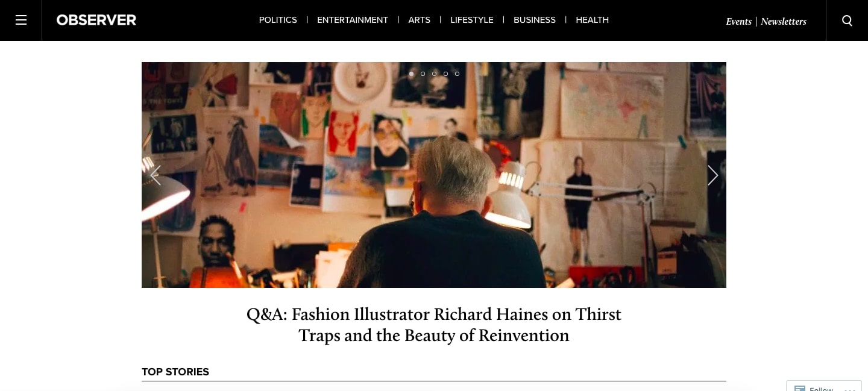Viewport: 868px width, 391px height.
Task: Select the third carousel dot
Action: (x=434, y=74)
